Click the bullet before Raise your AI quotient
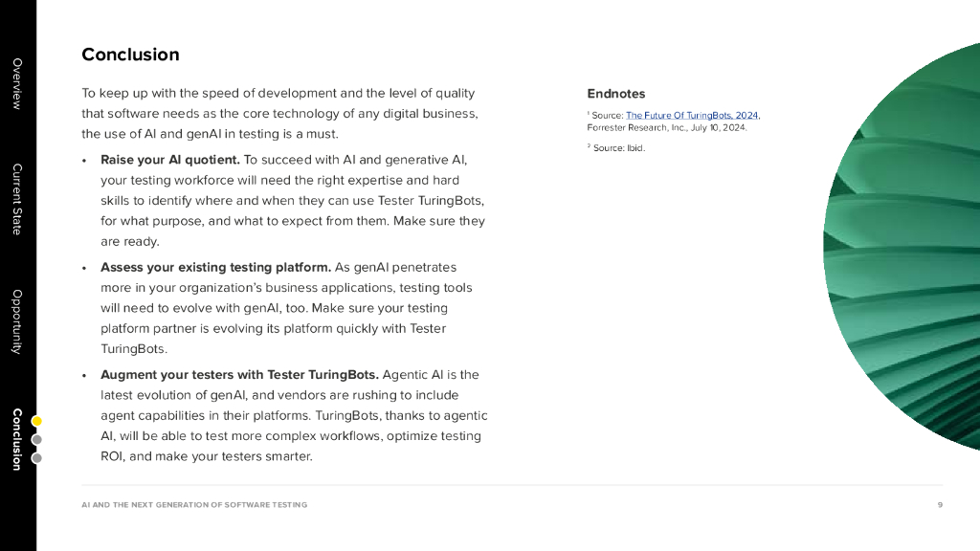980x551 pixels. point(85,161)
